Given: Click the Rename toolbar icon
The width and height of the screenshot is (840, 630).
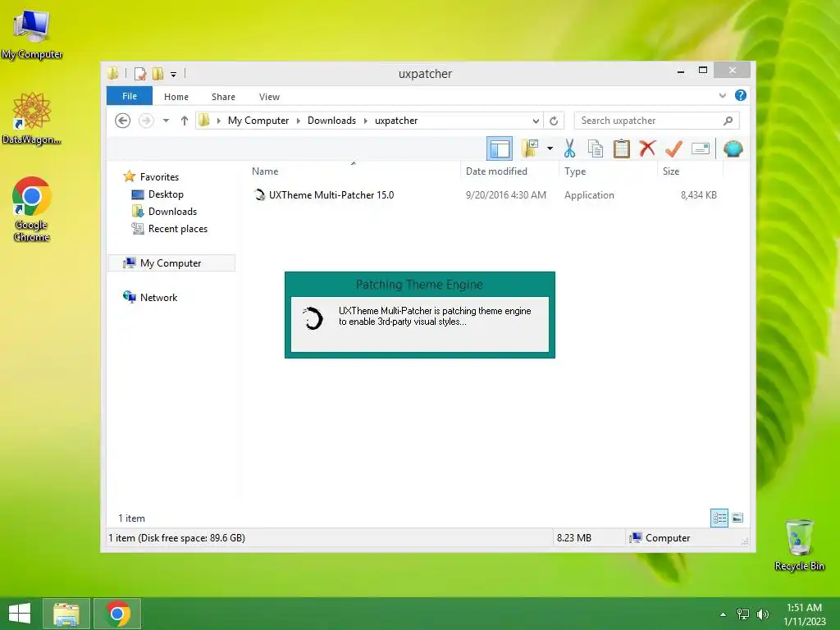Looking at the screenshot, I should point(701,148).
